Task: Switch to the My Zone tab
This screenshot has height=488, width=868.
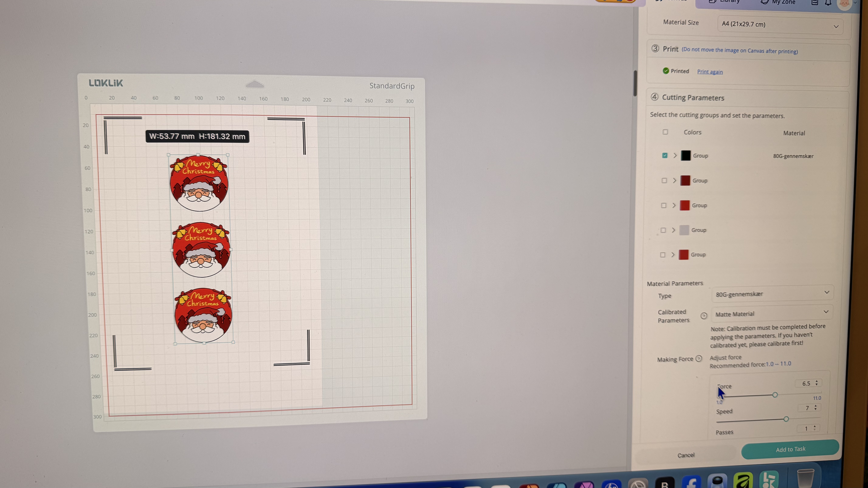Action: pos(778,2)
